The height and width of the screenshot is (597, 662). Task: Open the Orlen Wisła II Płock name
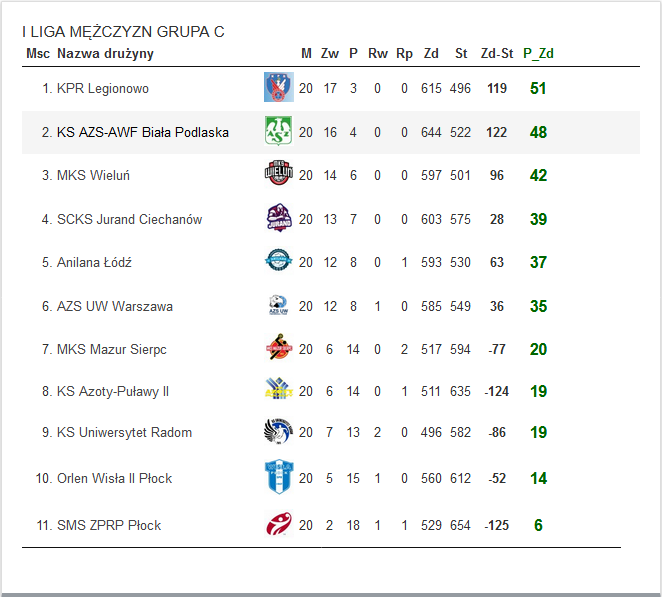114,479
